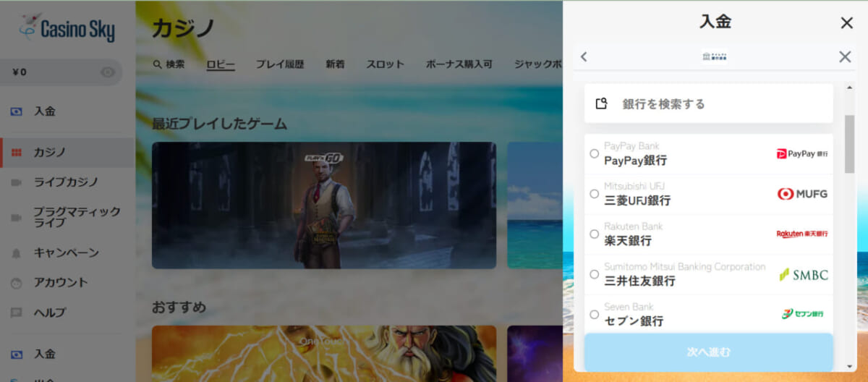The image size is (868, 382).
Task: Click the PayPay銀行 bank name
Action: pyautogui.click(x=636, y=161)
